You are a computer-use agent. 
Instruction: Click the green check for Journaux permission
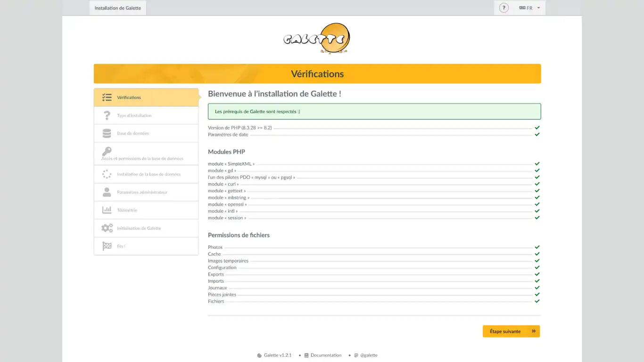(x=537, y=288)
